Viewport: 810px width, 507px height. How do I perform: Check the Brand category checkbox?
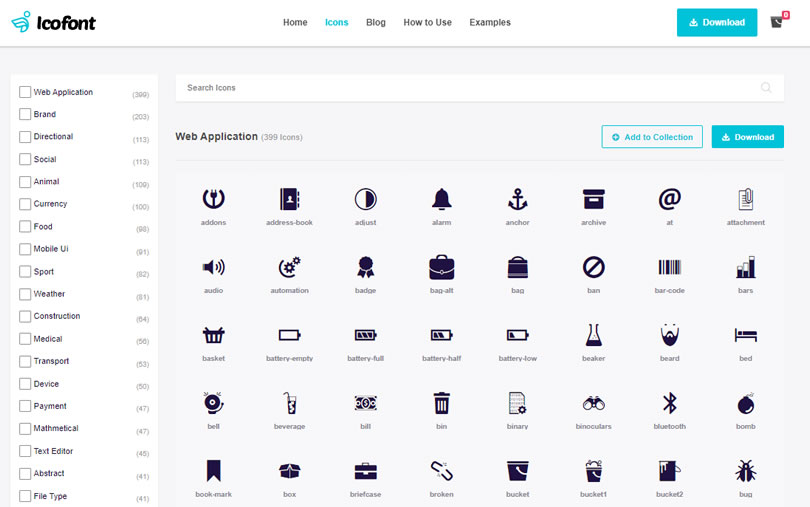pos(25,114)
